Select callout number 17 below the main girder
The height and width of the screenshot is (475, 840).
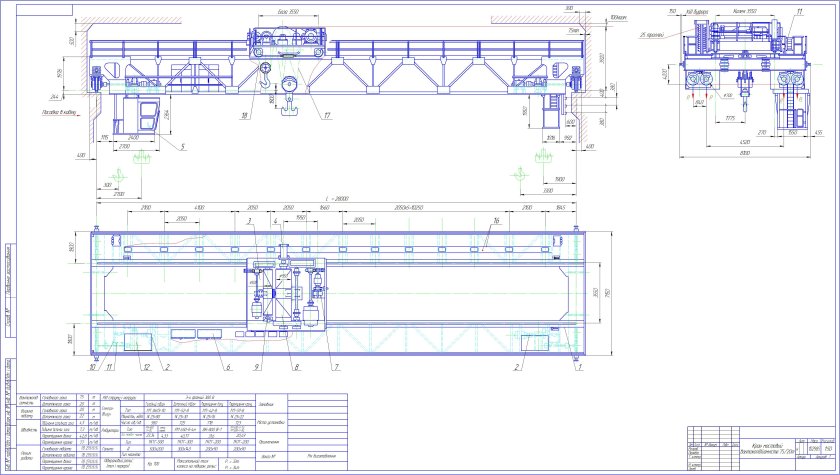(x=326, y=116)
